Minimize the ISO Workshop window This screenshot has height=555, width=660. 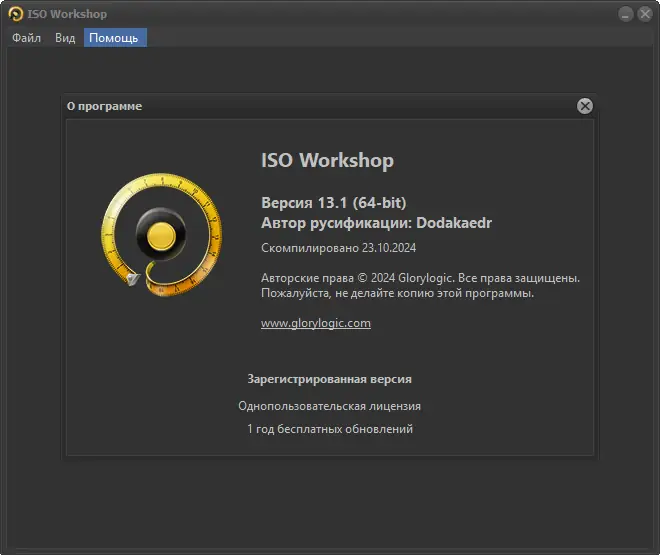(x=625, y=14)
